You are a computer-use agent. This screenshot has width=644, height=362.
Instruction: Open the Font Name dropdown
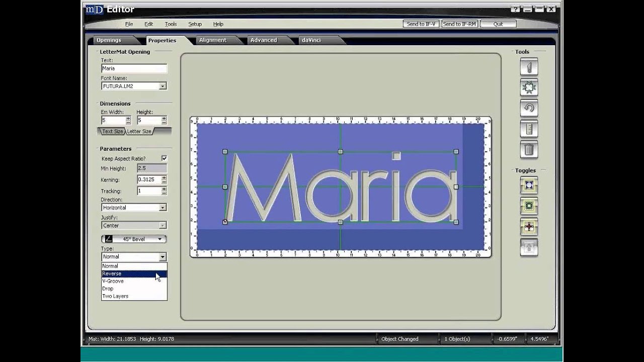163,86
